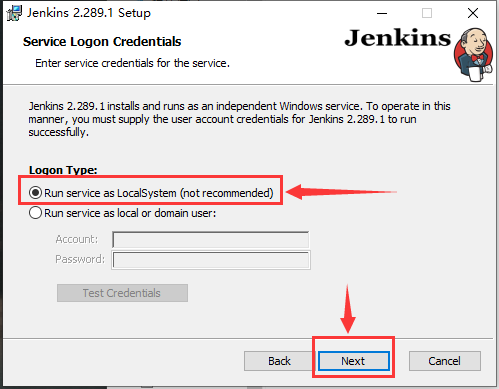The width and height of the screenshot is (499, 389).
Task: Close the Jenkins Setup window
Action: (x=473, y=13)
